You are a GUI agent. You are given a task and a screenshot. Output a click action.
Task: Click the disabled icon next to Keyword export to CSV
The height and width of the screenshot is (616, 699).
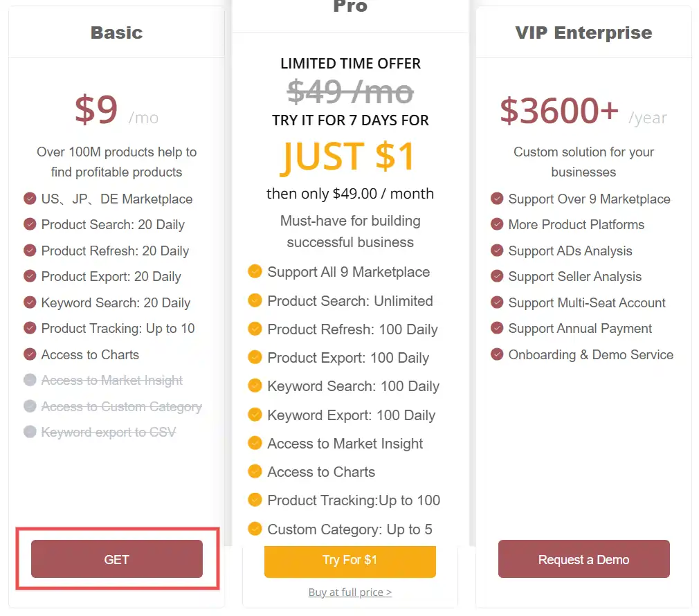pos(30,432)
